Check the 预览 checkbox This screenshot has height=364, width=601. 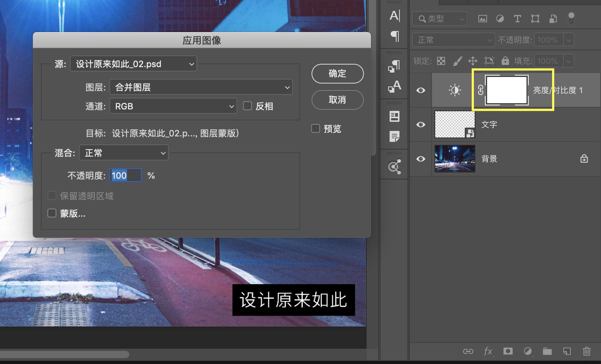point(315,128)
